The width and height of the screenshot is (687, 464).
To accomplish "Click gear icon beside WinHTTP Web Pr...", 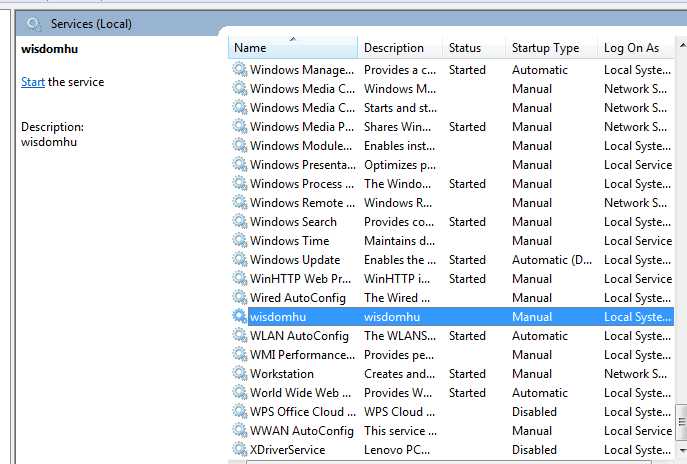I will (x=240, y=279).
